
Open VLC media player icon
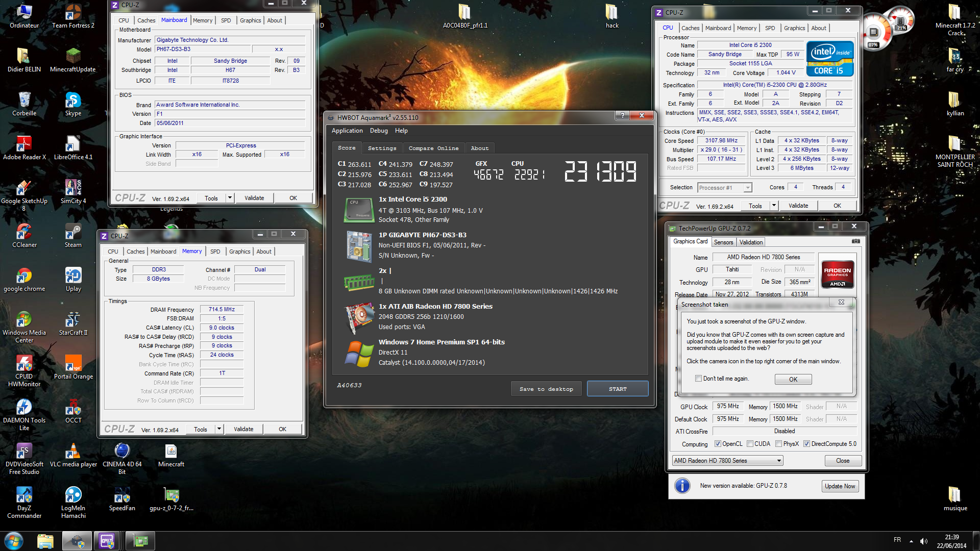(73, 455)
